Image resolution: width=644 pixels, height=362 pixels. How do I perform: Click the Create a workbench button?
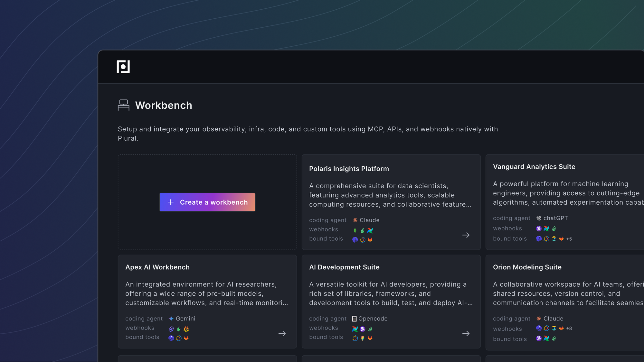tap(207, 202)
